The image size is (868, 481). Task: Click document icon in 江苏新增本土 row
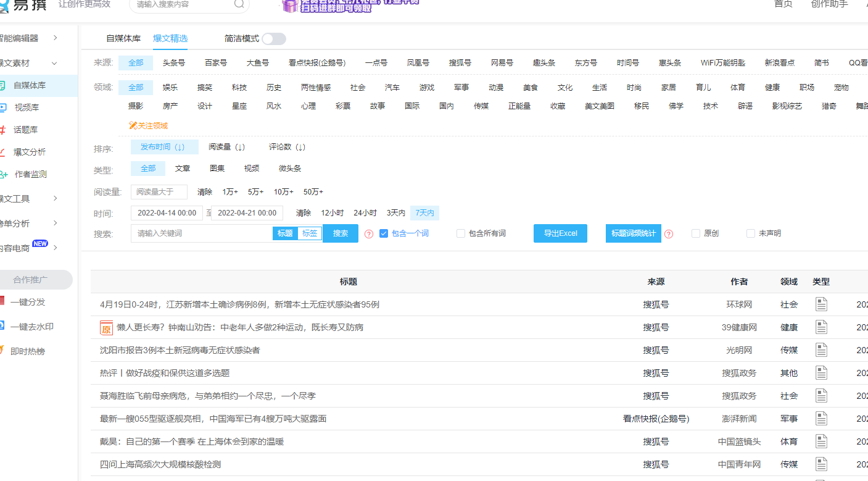821,304
